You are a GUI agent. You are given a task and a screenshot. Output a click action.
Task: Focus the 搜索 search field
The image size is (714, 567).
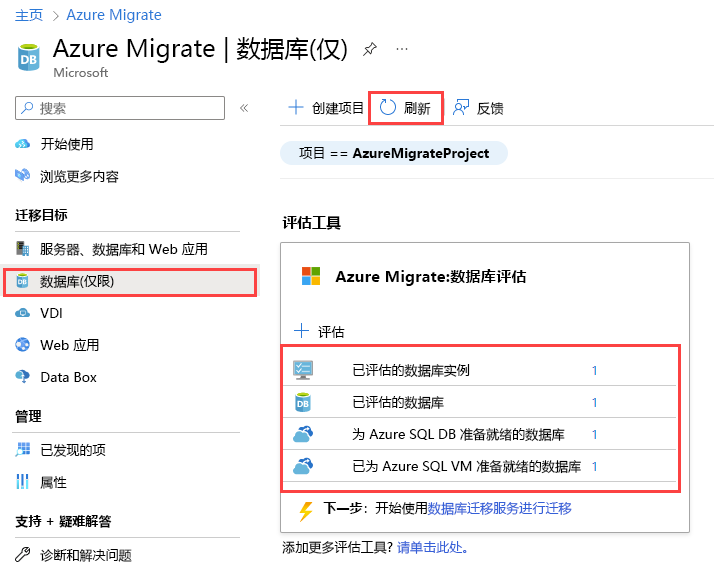point(120,108)
